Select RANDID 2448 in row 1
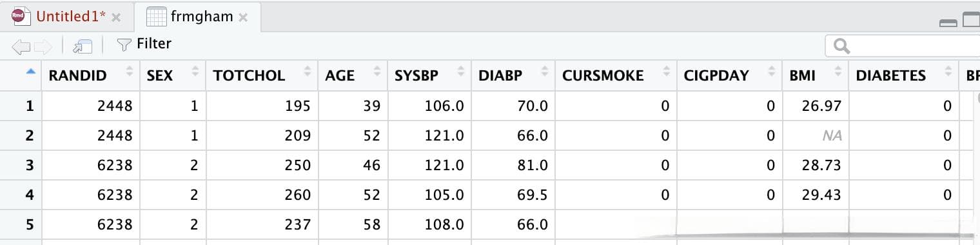Viewport: 980px width, 245px height. (x=115, y=106)
